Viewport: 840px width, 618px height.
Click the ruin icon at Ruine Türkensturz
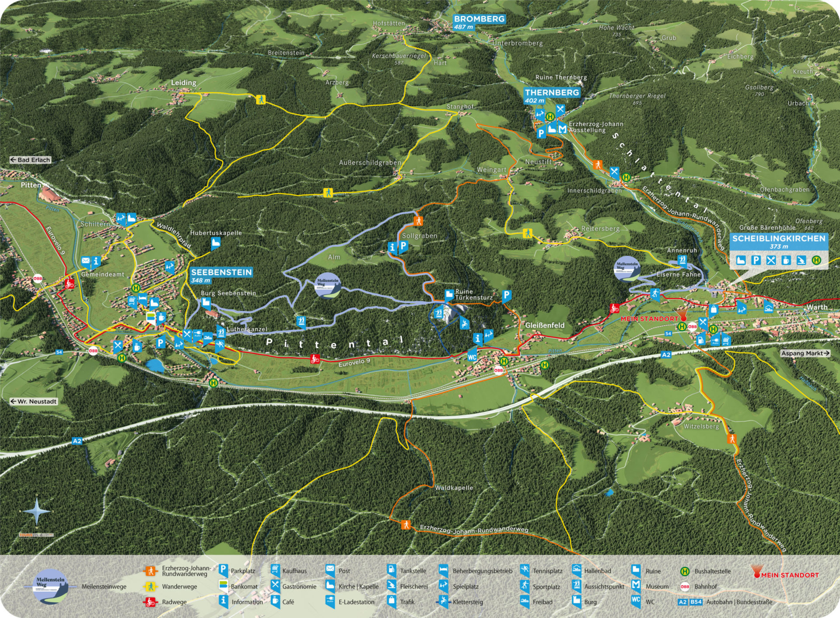(x=449, y=295)
